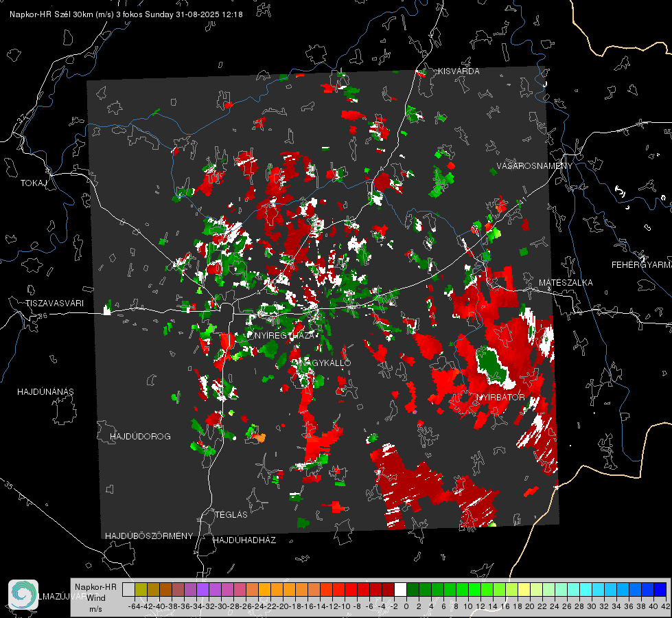Click the HAJDÚHADHÁZ city label
The width and height of the screenshot is (672, 618).
pos(244,540)
